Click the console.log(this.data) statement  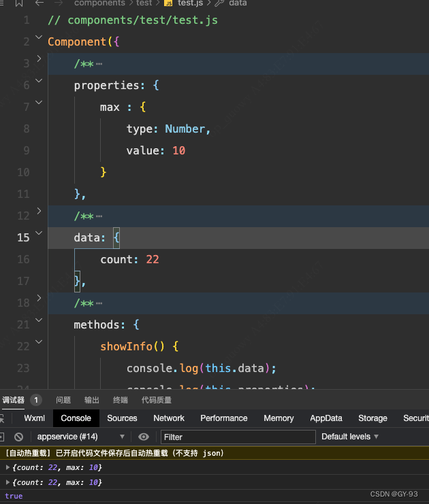coord(202,369)
